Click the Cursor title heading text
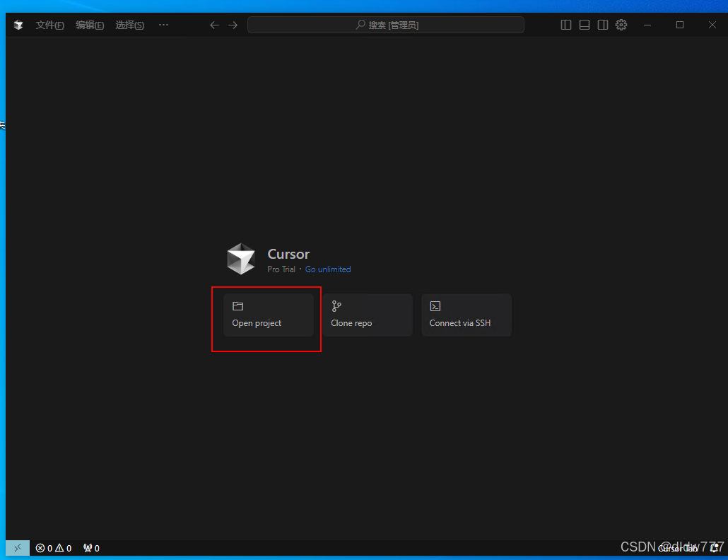 pos(288,254)
